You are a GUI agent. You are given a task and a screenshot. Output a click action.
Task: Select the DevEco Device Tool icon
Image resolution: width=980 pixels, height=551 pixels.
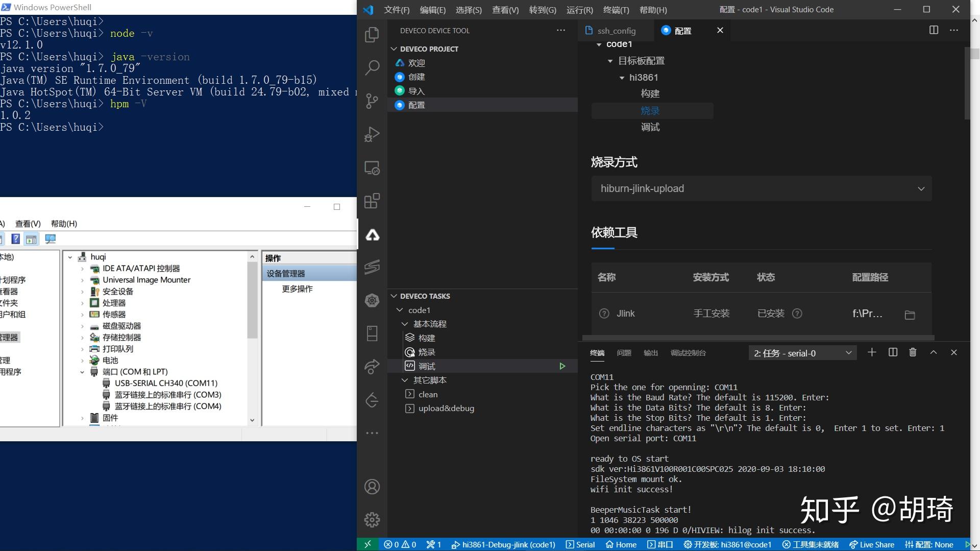pyautogui.click(x=372, y=234)
